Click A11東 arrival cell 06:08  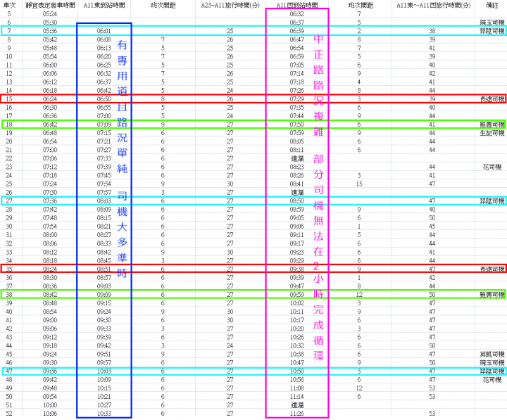pos(104,39)
